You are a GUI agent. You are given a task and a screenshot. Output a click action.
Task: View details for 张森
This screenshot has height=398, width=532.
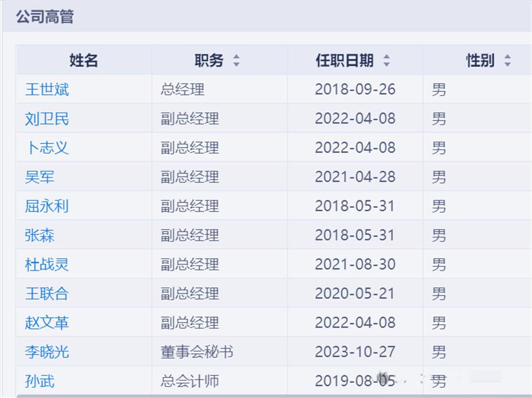40,235
